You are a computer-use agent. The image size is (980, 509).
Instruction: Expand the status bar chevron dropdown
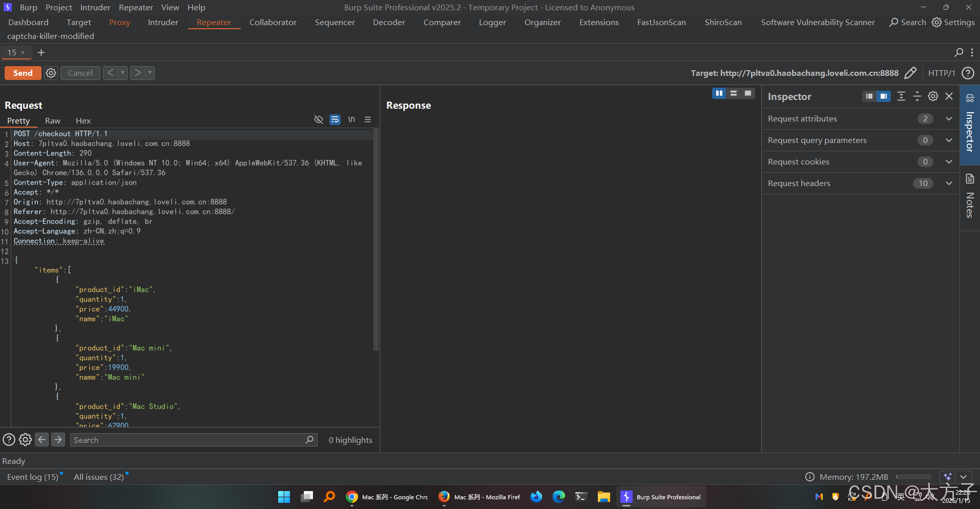[x=963, y=477]
